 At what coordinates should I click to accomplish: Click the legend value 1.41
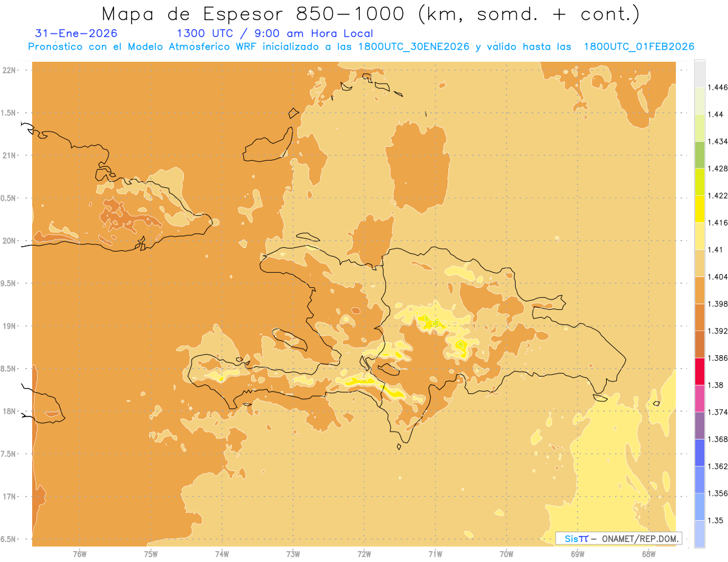tap(716, 250)
